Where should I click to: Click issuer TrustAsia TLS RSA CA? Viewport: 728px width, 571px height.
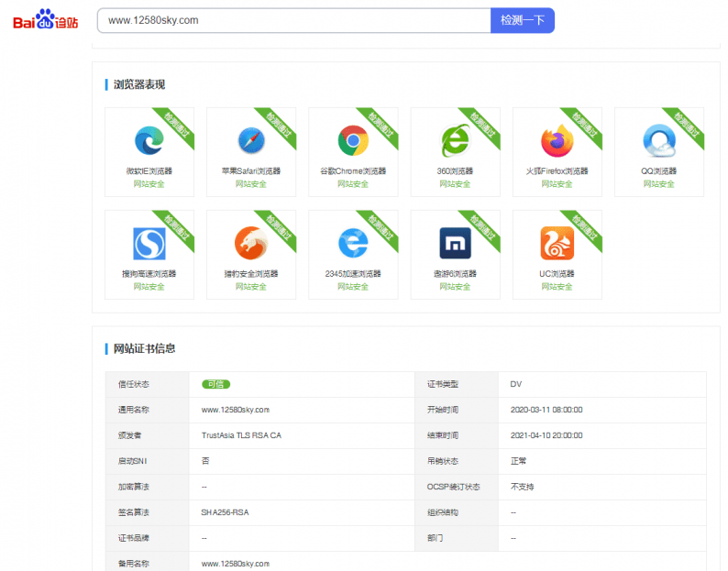point(241,435)
